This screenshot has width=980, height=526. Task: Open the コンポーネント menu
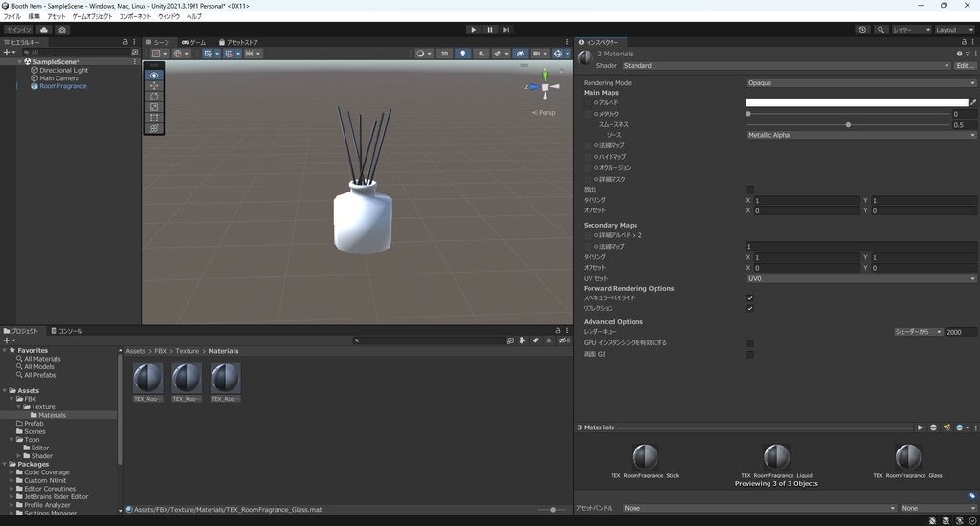tap(135, 16)
